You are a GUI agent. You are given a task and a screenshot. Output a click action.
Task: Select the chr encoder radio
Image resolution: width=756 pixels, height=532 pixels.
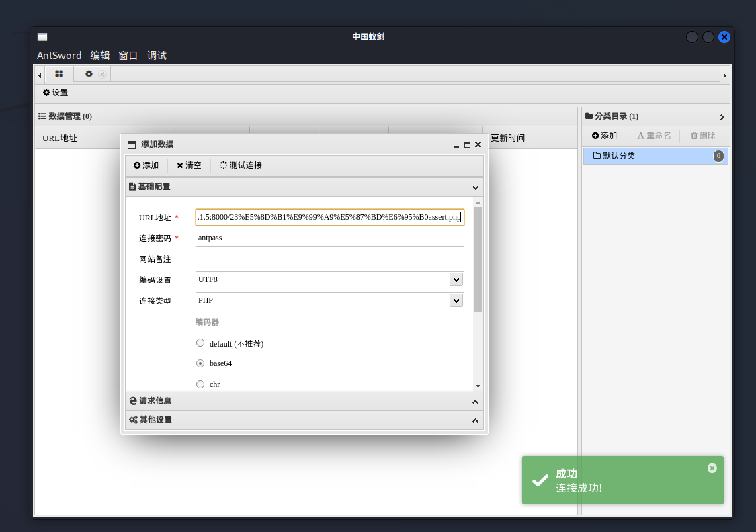[x=200, y=384]
